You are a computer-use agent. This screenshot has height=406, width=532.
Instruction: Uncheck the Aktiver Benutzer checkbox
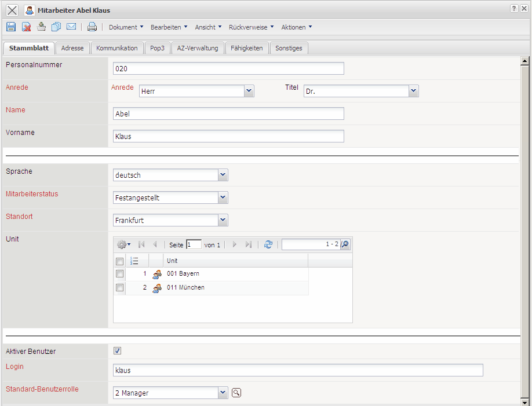(x=117, y=351)
